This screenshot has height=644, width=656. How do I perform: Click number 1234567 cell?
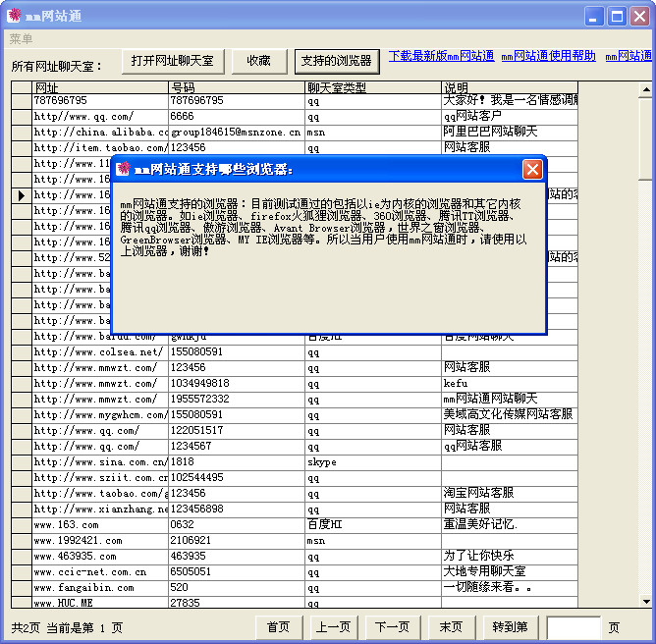[x=237, y=447]
